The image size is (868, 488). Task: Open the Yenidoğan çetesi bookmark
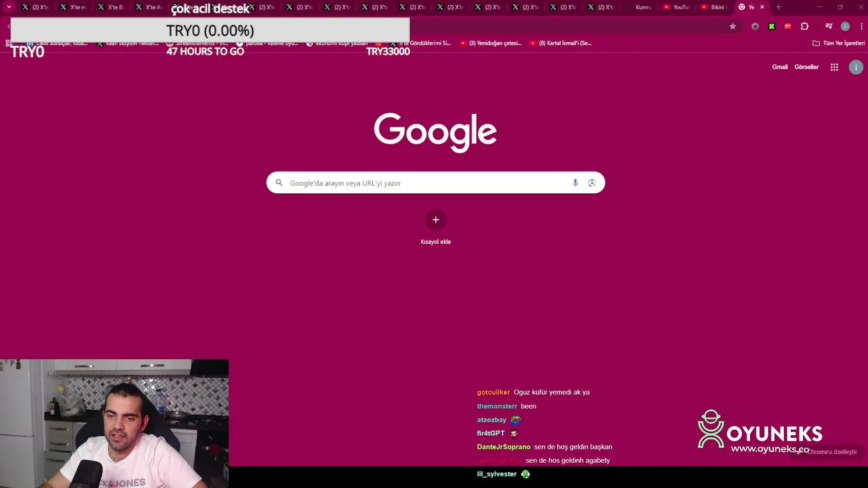point(490,43)
